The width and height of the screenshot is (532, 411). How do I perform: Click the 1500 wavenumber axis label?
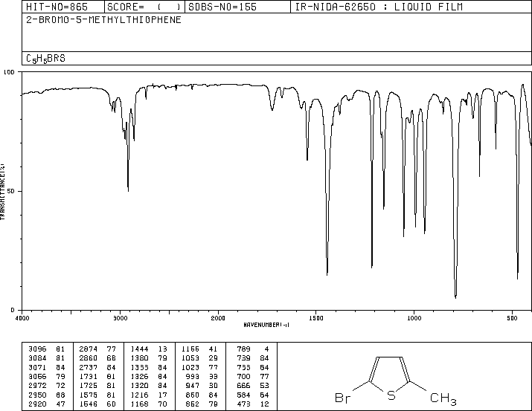[316, 318]
